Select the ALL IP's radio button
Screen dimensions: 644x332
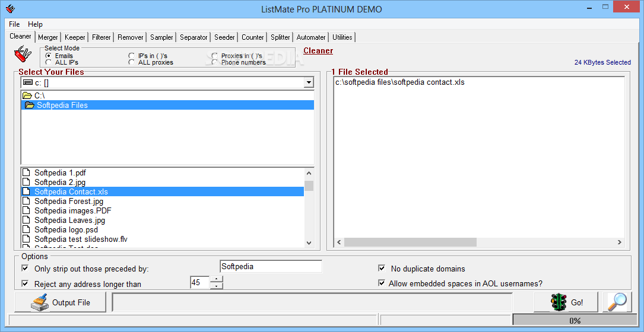[49, 62]
